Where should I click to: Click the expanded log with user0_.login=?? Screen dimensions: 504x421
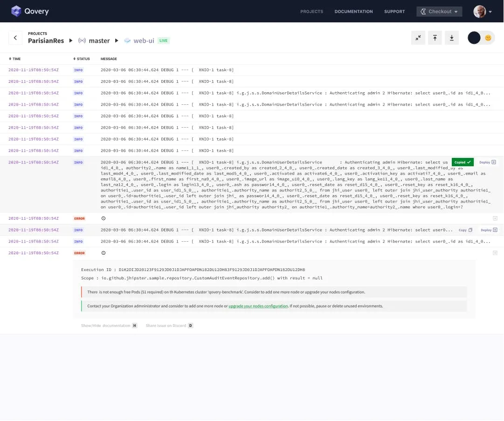[x=296, y=185]
